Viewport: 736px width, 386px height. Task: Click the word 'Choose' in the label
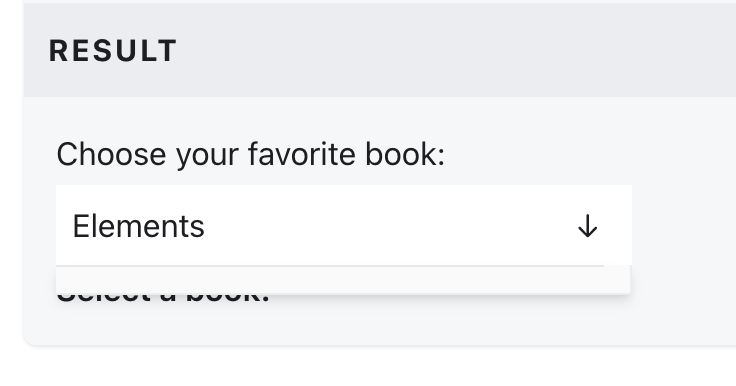click(111, 154)
